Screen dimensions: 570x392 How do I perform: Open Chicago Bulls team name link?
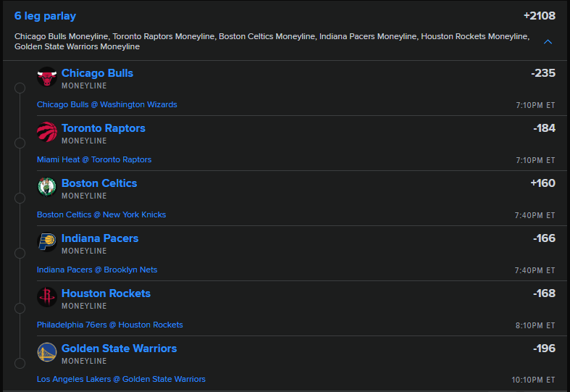coord(97,73)
